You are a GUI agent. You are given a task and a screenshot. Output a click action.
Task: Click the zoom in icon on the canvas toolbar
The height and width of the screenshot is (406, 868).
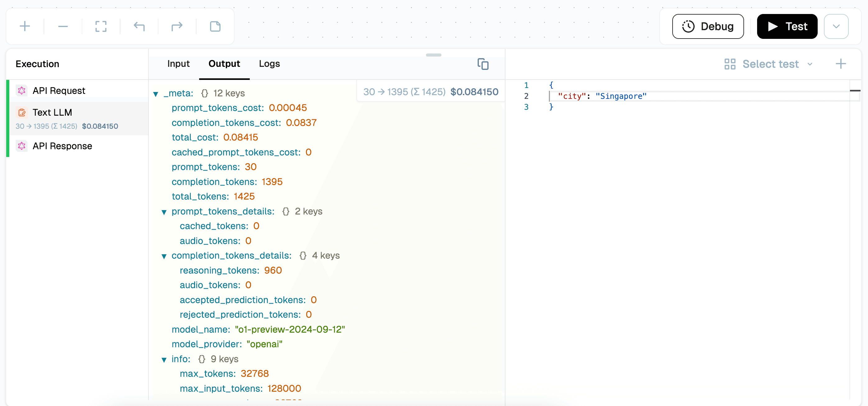25,26
